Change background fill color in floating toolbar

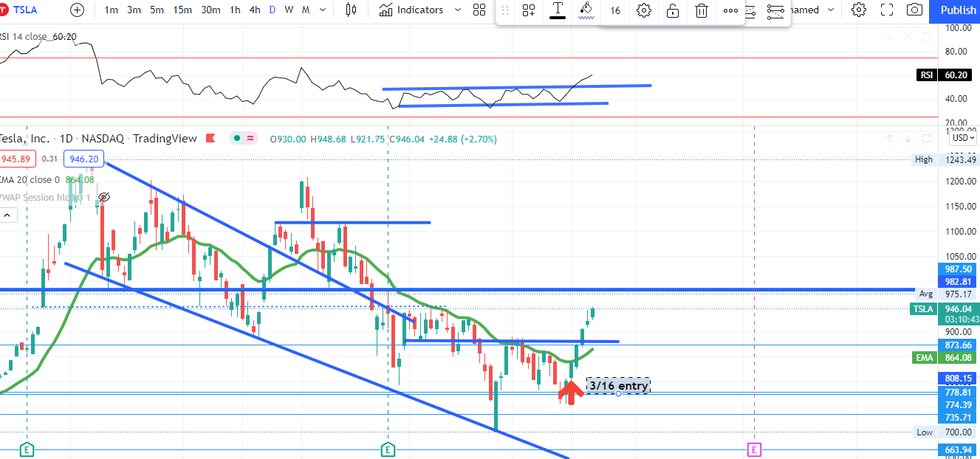pyautogui.click(x=586, y=10)
